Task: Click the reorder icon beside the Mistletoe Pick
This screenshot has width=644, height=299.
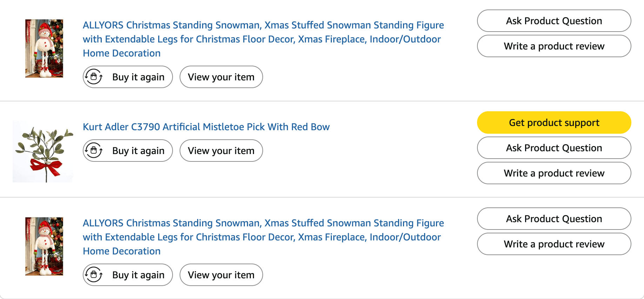Action: pyautogui.click(x=94, y=151)
